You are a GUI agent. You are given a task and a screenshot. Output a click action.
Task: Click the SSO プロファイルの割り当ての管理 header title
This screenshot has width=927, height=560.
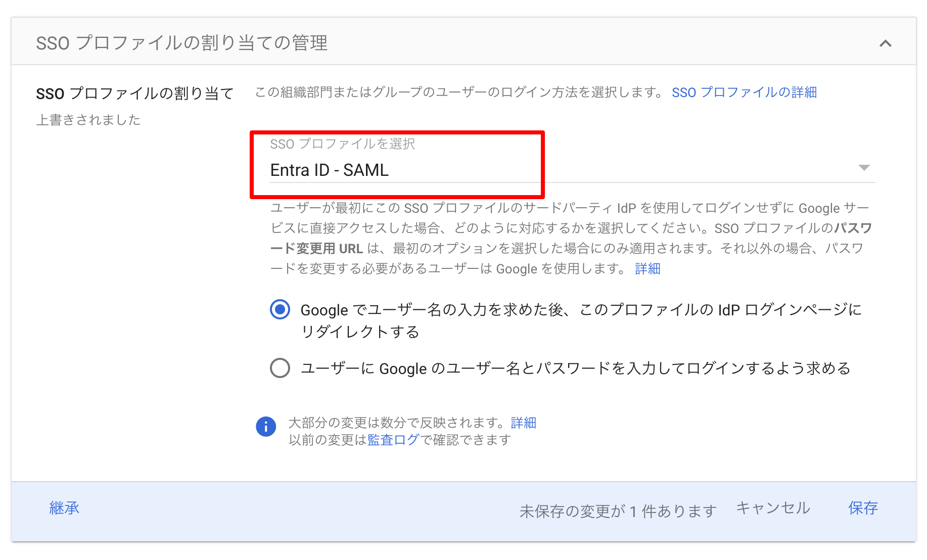click(x=182, y=43)
